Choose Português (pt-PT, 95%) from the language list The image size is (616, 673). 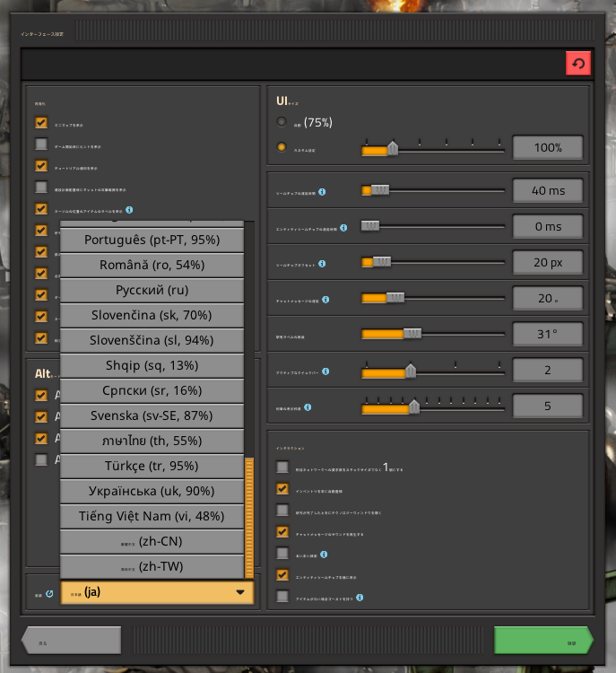click(x=152, y=240)
